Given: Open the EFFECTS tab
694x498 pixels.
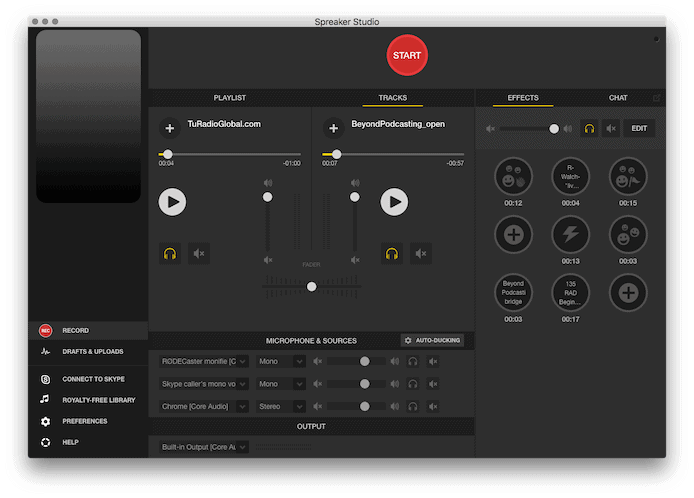Looking at the screenshot, I should 523,98.
